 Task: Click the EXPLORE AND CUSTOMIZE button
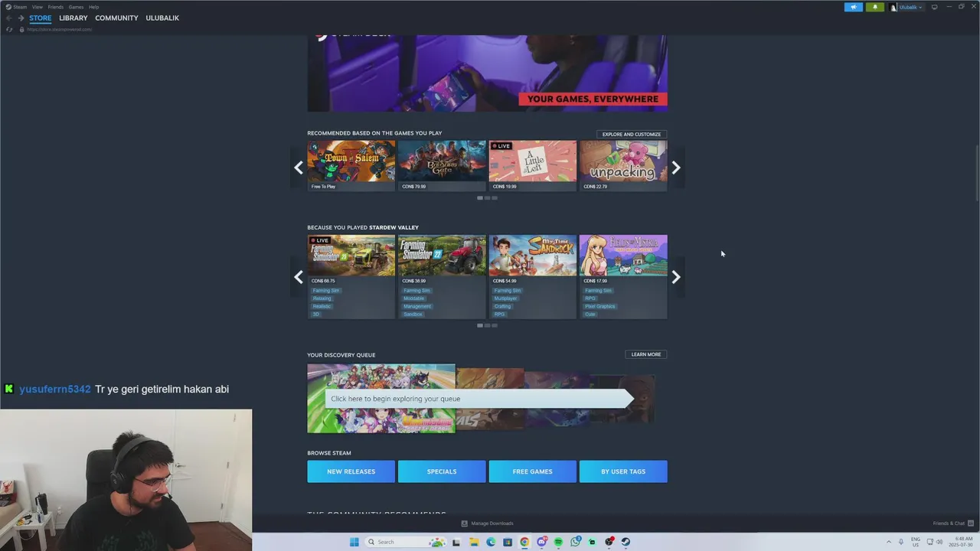[x=632, y=134]
